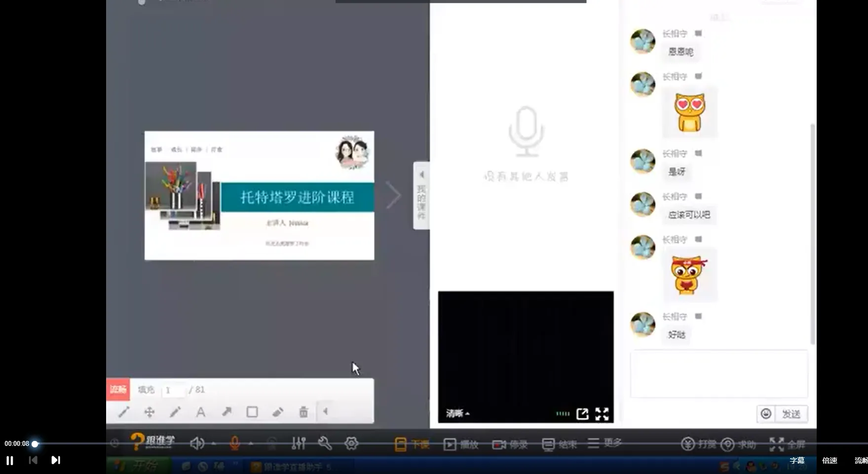Select the text tool in whiteboard toolbar
868x474 pixels.
pos(200,412)
